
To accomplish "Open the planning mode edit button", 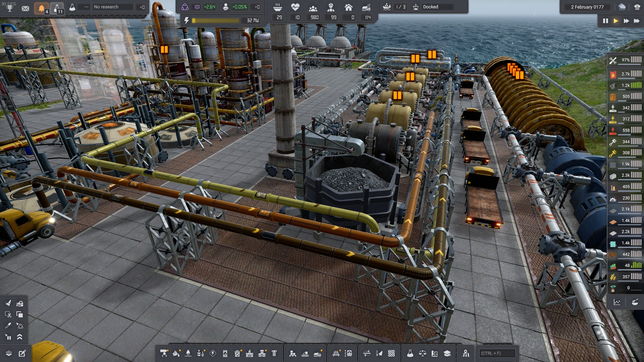I will [22, 353].
